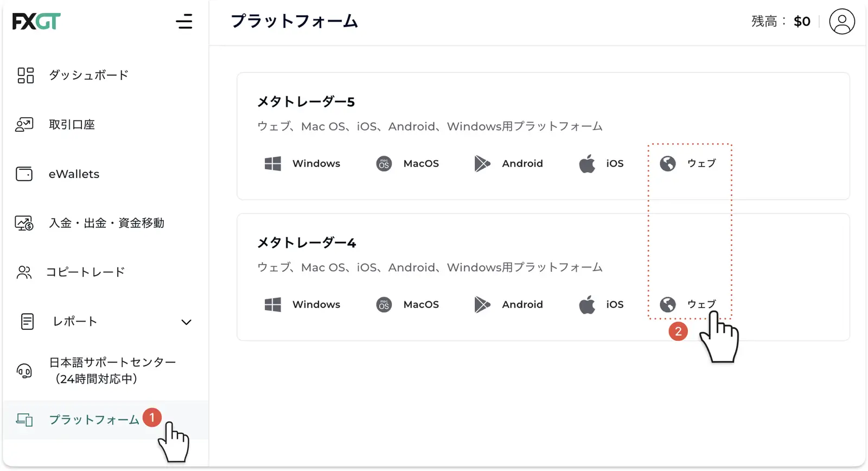Click the Apple iOS icon under メタトレーダー5

587,163
